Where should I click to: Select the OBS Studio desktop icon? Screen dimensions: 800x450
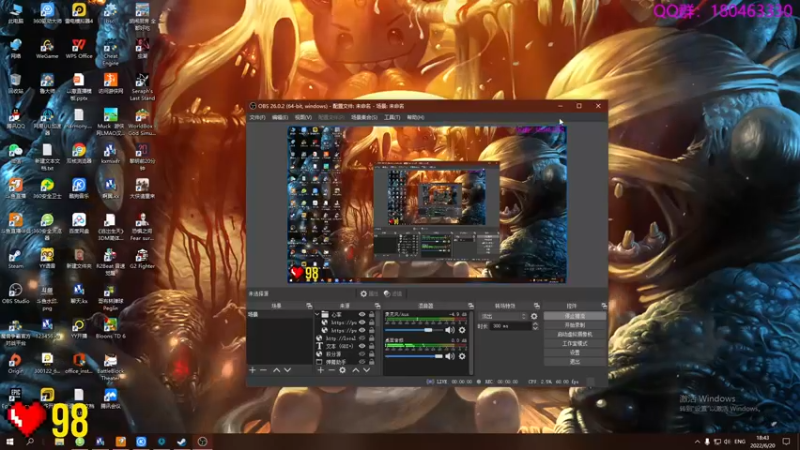[15, 294]
